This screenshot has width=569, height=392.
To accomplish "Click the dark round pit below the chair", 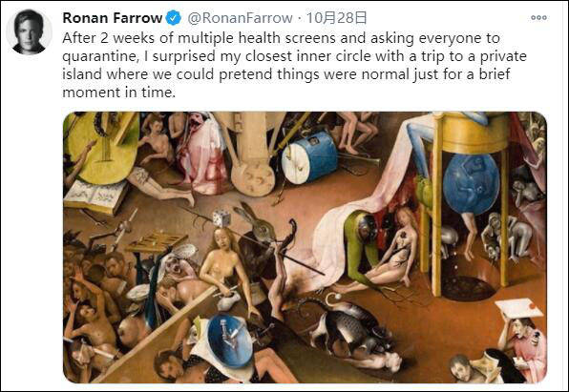I will click(468, 288).
